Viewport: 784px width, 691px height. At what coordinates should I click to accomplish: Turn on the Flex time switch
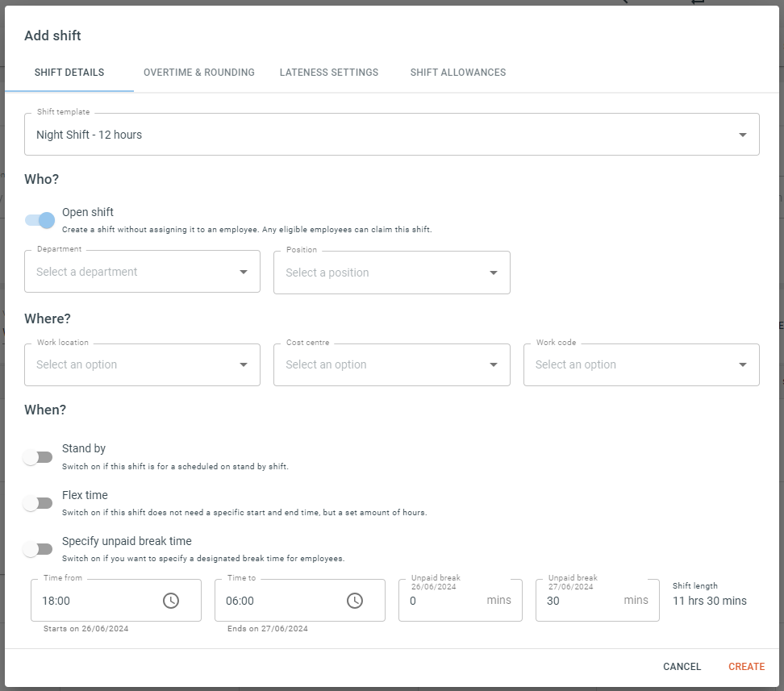coord(38,503)
